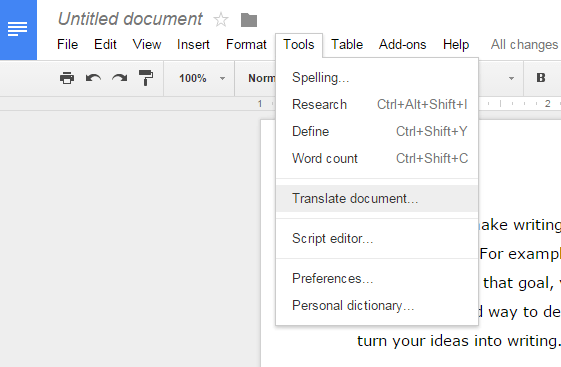The width and height of the screenshot is (561, 367).
Task: Open the Table menu
Action: (347, 45)
